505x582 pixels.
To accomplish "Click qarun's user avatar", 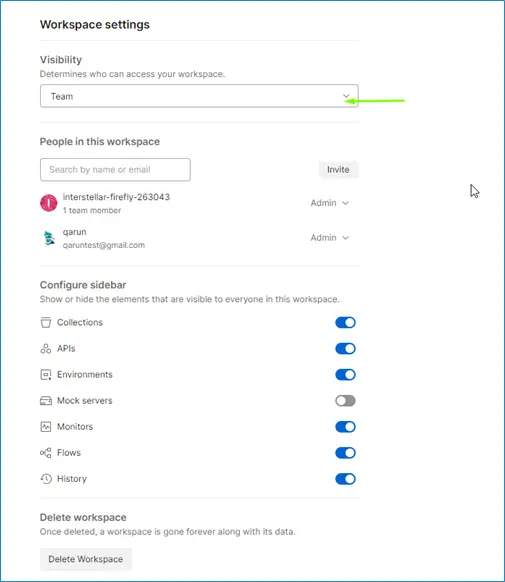I will tap(49, 238).
